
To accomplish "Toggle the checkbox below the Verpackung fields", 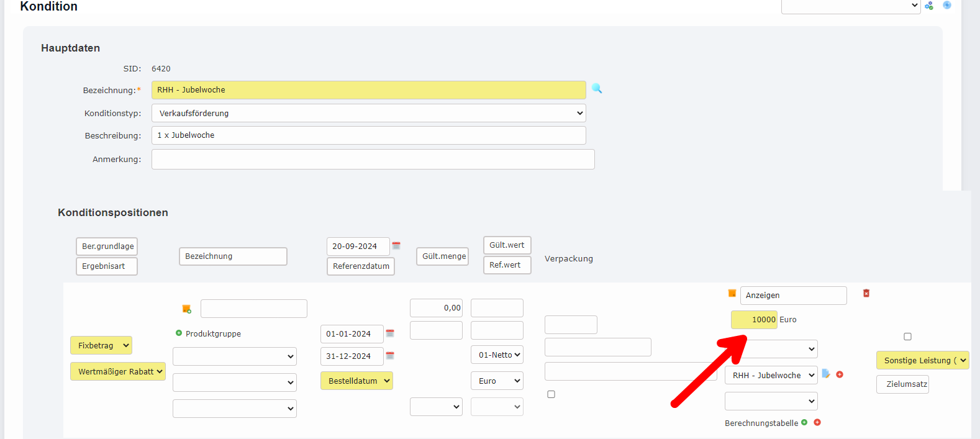I will pyautogui.click(x=551, y=394).
